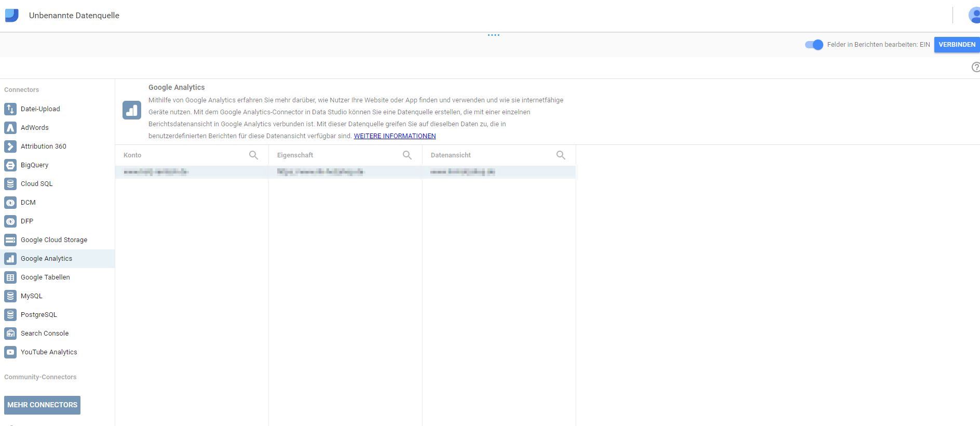Click the DFP label
The width and height of the screenshot is (980, 426).
point(27,221)
